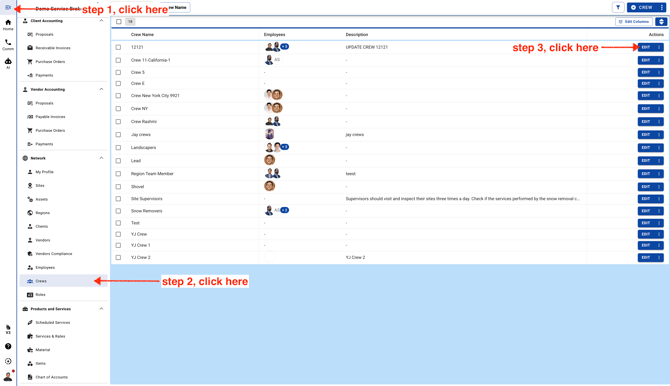Screen dimensions: 670x386
Task: Check the box for Crew 11-California-1
Action: 118,60
